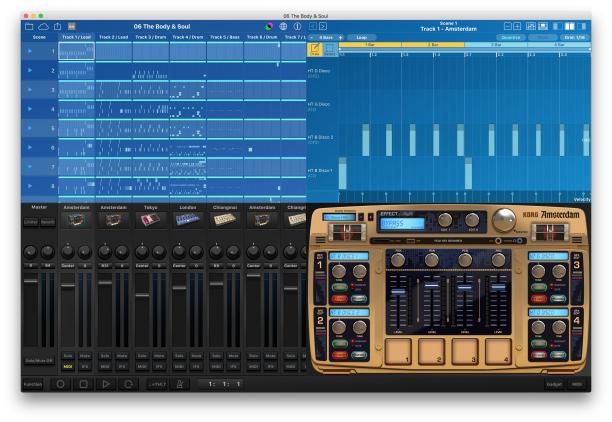The height and width of the screenshot is (422, 612).
Task: Decrease bar count with minus beside 4 Bars
Action: (311, 37)
